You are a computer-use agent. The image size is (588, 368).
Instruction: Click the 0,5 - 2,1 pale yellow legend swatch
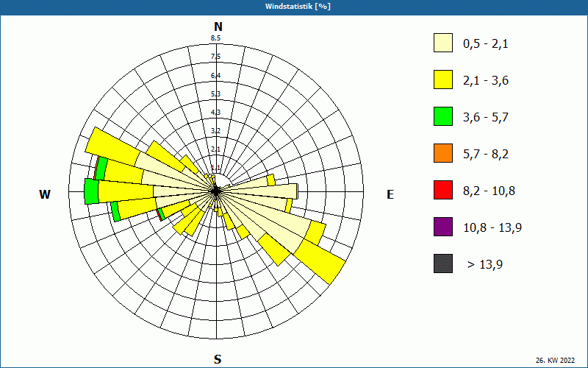pos(443,43)
